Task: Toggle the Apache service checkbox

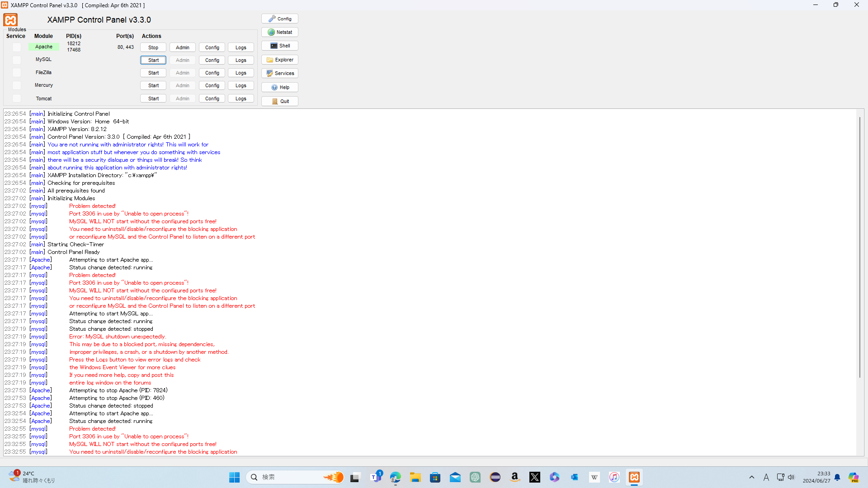Action: [17, 47]
